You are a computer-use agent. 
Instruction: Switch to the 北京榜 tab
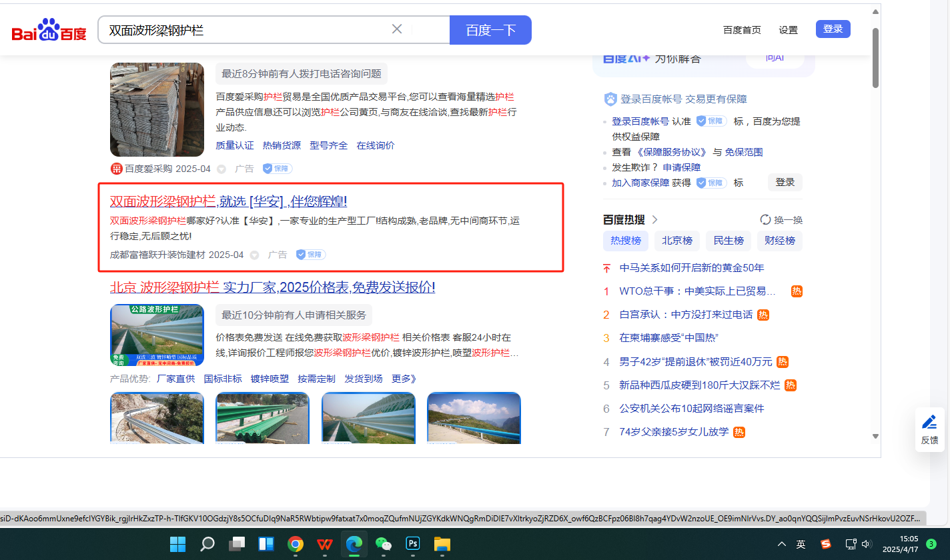[677, 241]
